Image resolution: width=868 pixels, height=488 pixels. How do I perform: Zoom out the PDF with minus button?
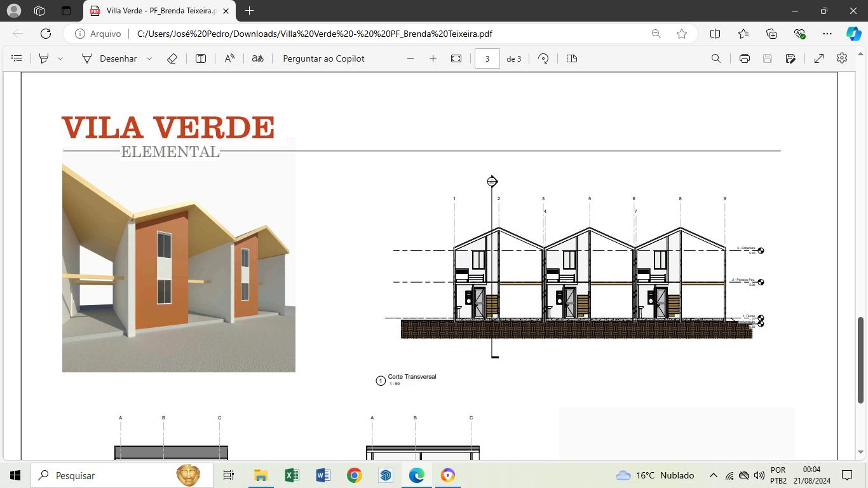(x=410, y=58)
